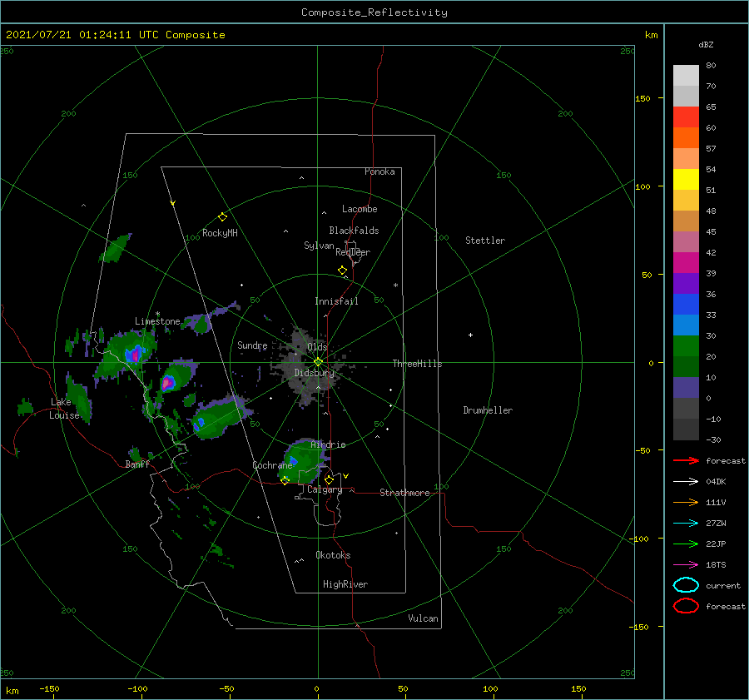Click the asterisk marker east of Innisfail
The width and height of the screenshot is (749, 700).
[x=395, y=285]
